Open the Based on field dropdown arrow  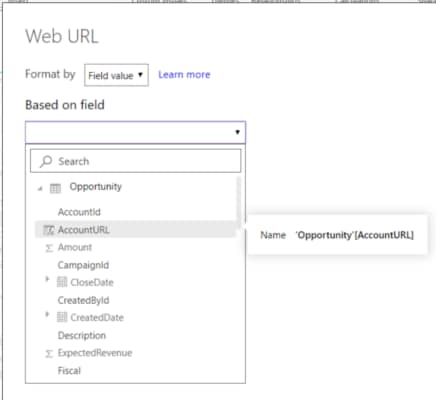(x=237, y=132)
